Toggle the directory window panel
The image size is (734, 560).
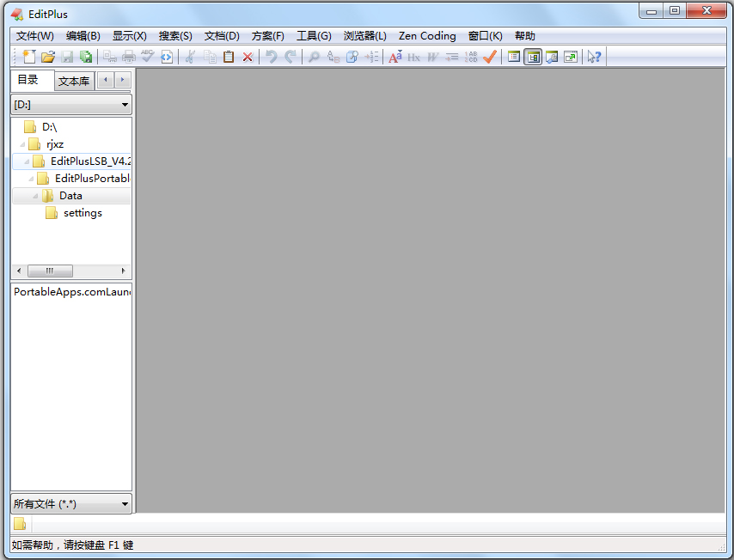tap(534, 57)
